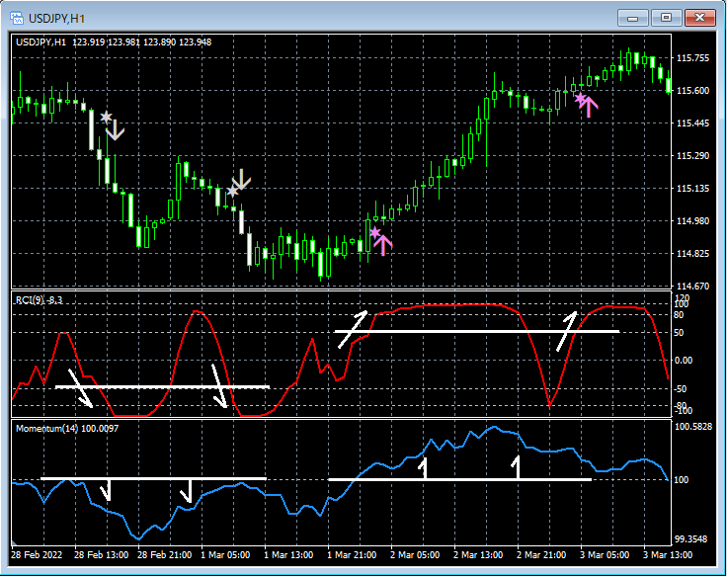Screen dimensions: 728x576
Task: Click the '28 Feb 21:00' time axis label
Action: 164,555
